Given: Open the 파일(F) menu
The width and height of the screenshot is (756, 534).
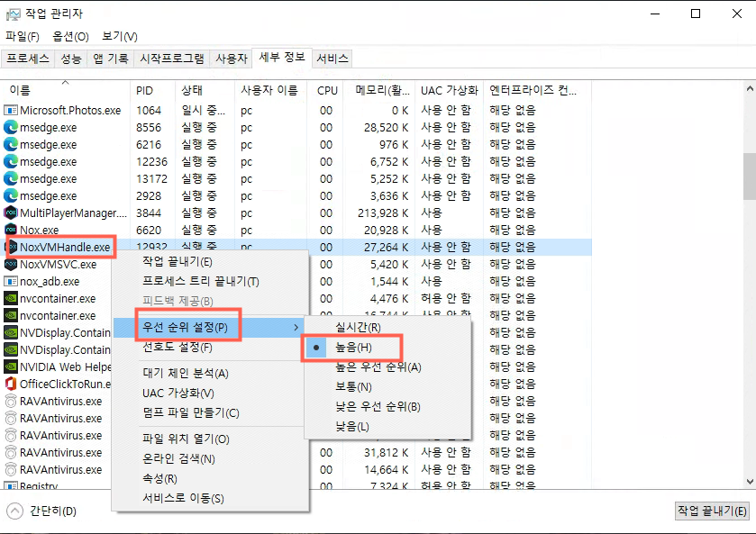Looking at the screenshot, I should point(23,37).
